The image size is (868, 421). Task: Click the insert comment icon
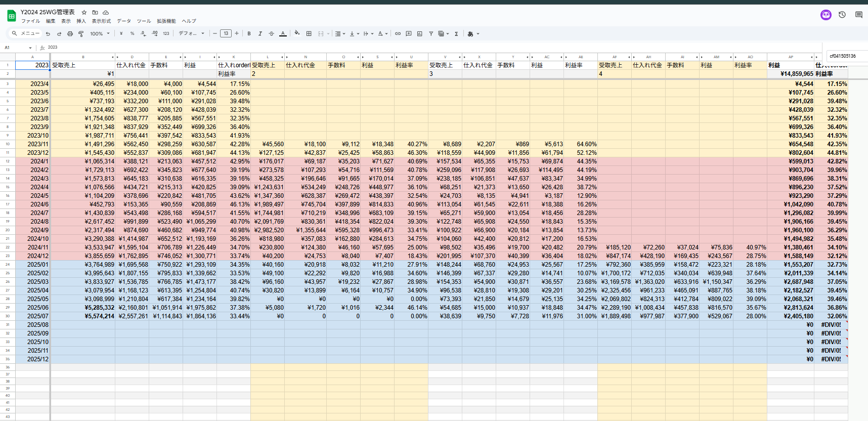pos(409,34)
